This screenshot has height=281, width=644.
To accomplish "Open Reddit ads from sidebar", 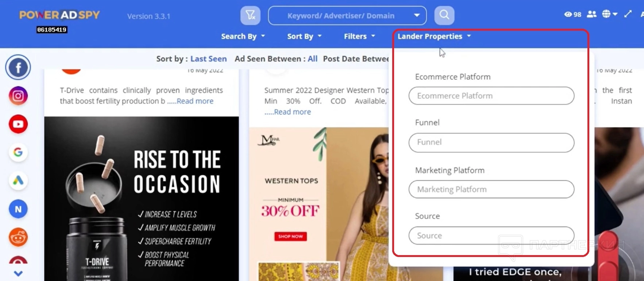I will [x=18, y=238].
